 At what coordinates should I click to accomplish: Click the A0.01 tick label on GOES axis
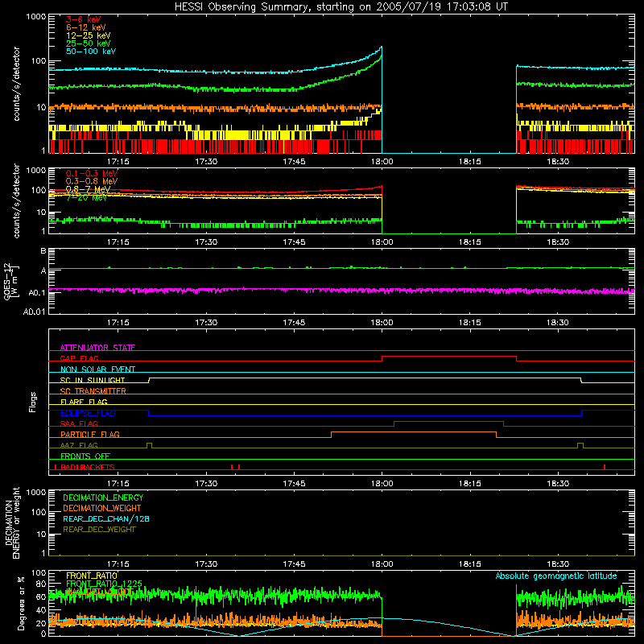click(x=35, y=312)
